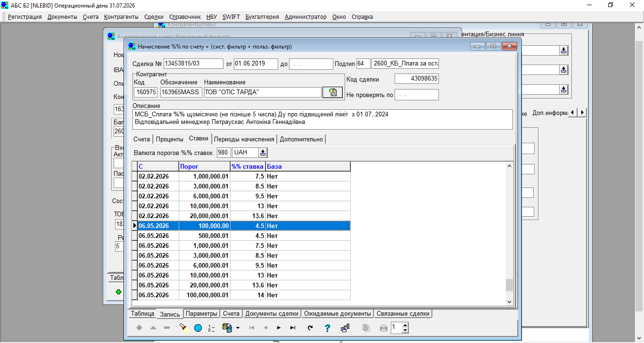
Task: Click the printer icon in bottom toolbar
Action: point(384,327)
